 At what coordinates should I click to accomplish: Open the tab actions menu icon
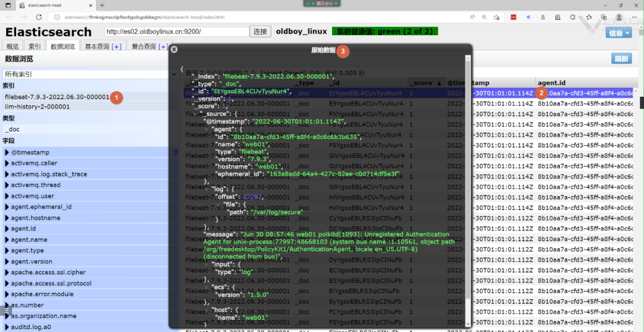[8, 5]
